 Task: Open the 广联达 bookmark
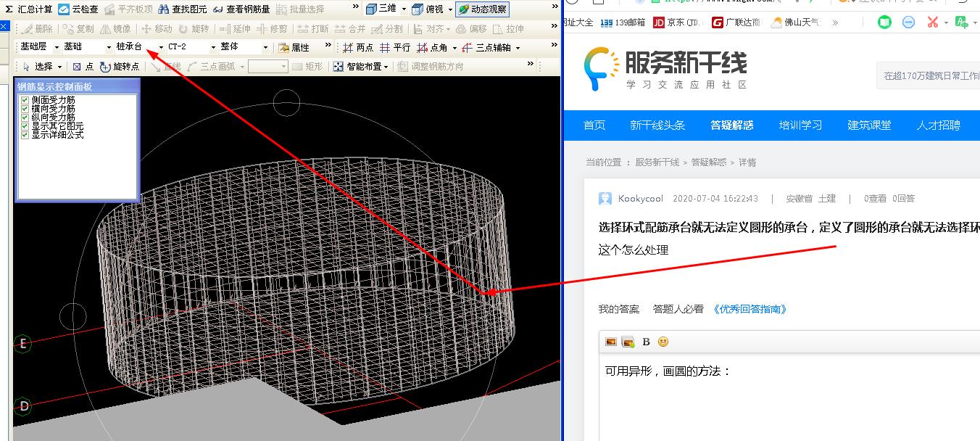click(x=735, y=22)
